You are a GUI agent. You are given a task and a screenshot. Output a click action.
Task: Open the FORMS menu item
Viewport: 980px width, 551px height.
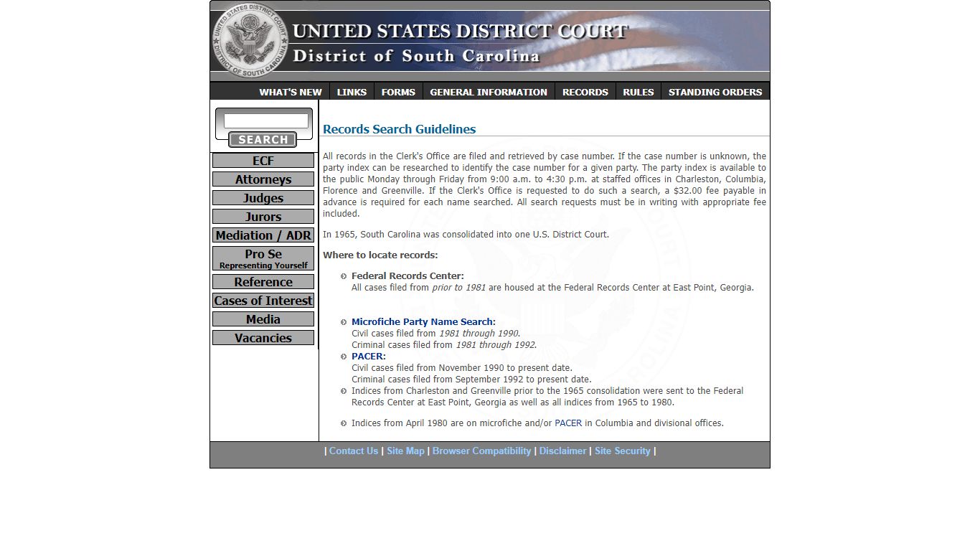[x=398, y=92]
